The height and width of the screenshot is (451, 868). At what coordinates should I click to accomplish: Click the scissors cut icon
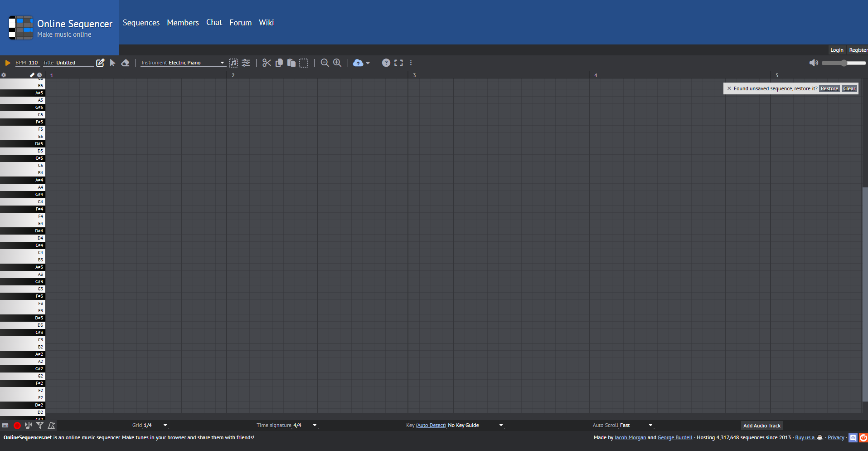(267, 63)
